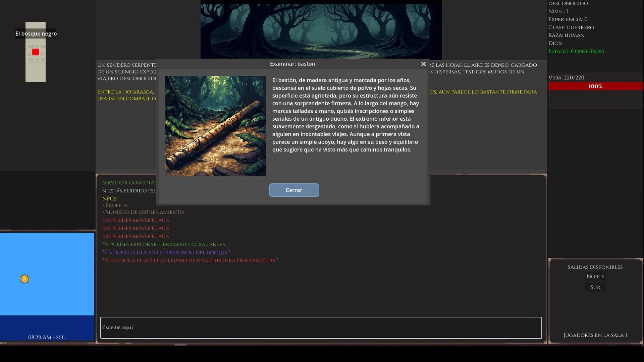
Task: Choose the Sur exit under Salidas Disponibles
Action: point(595,287)
